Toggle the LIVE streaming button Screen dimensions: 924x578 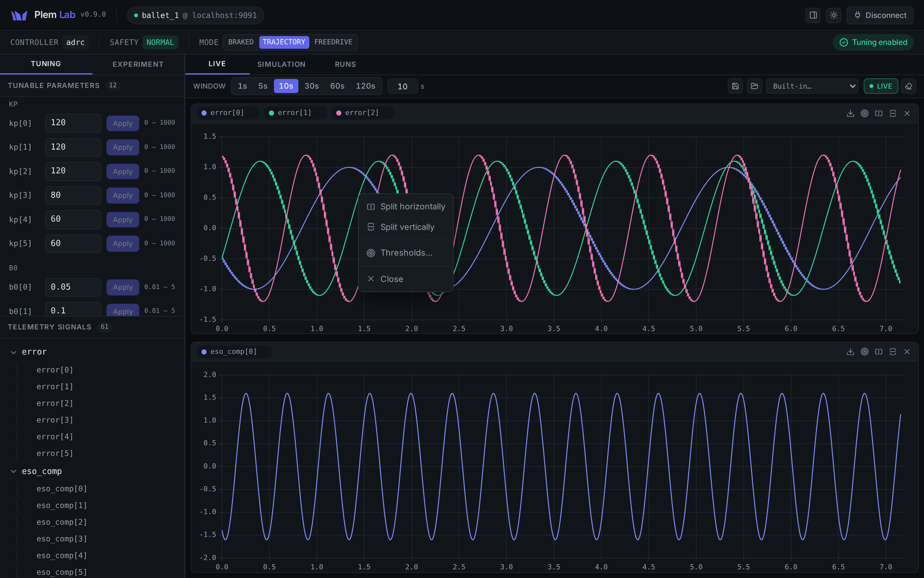pyautogui.click(x=881, y=86)
